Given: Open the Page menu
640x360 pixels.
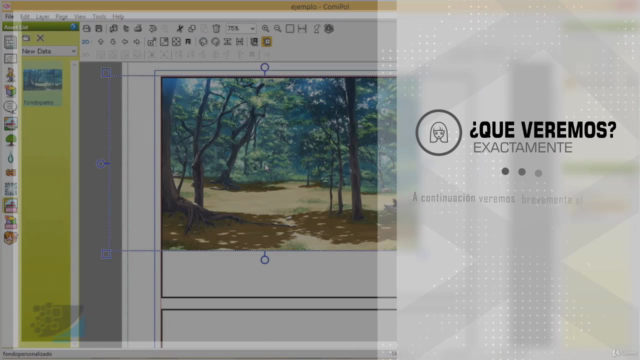Looking at the screenshot, I should [x=62, y=17].
